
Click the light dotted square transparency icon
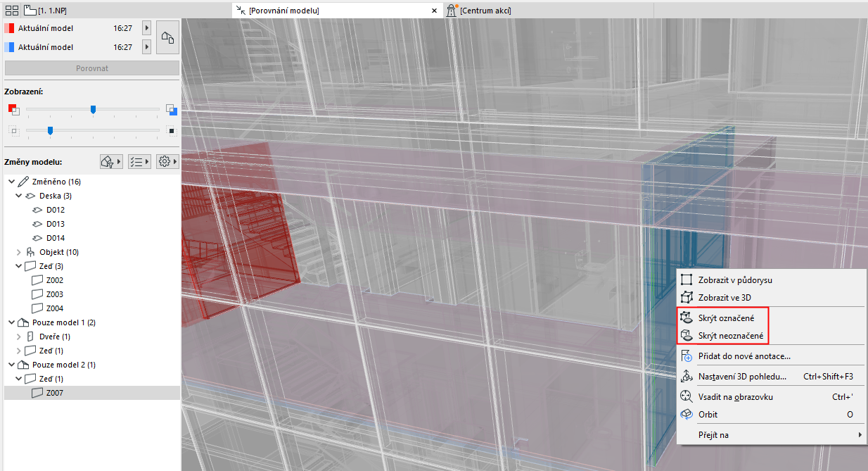click(13, 130)
